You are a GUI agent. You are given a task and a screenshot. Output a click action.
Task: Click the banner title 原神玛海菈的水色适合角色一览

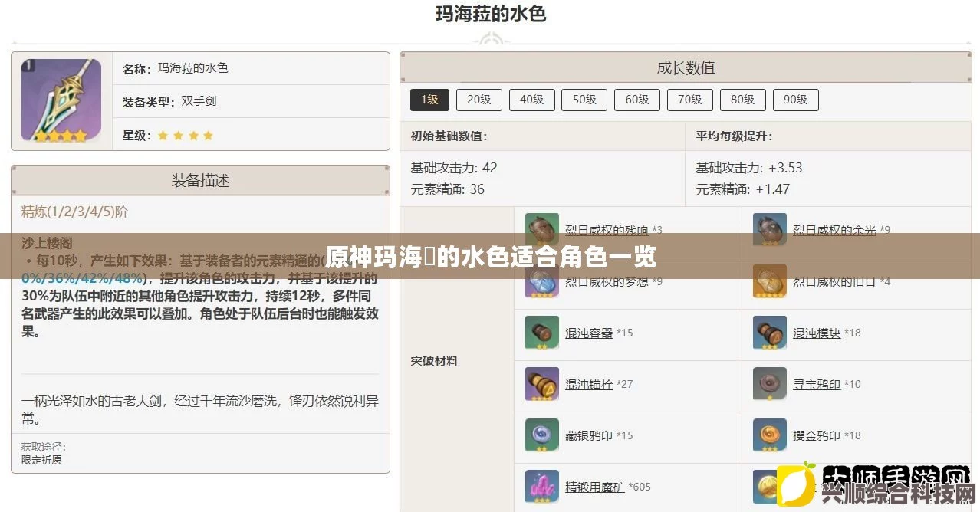click(x=491, y=256)
